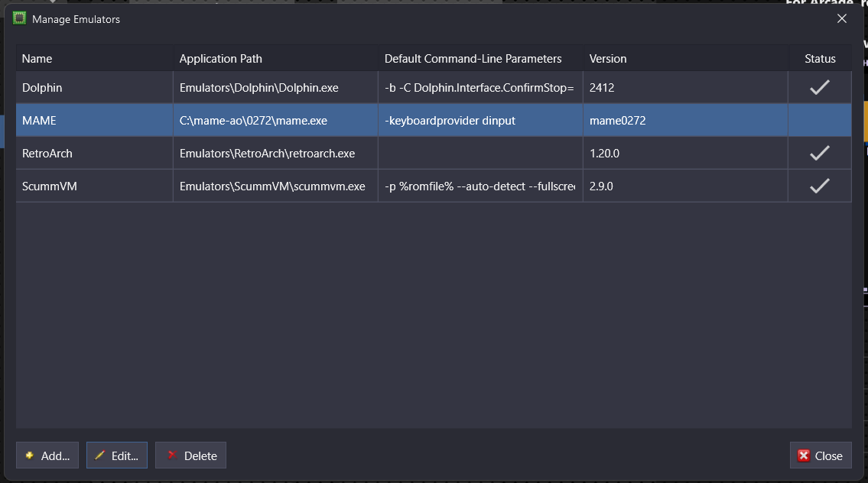The image size is (868, 483).
Task: Sort by the Name column header
Action: (94, 59)
